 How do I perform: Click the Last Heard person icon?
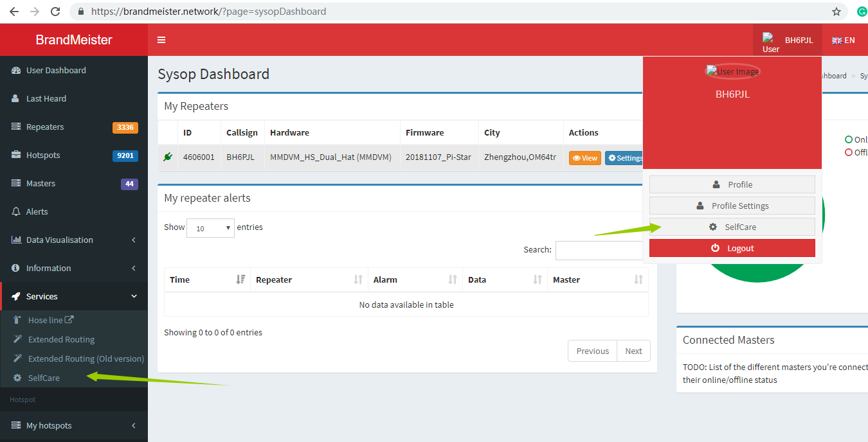pyautogui.click(x=15, y=99)
